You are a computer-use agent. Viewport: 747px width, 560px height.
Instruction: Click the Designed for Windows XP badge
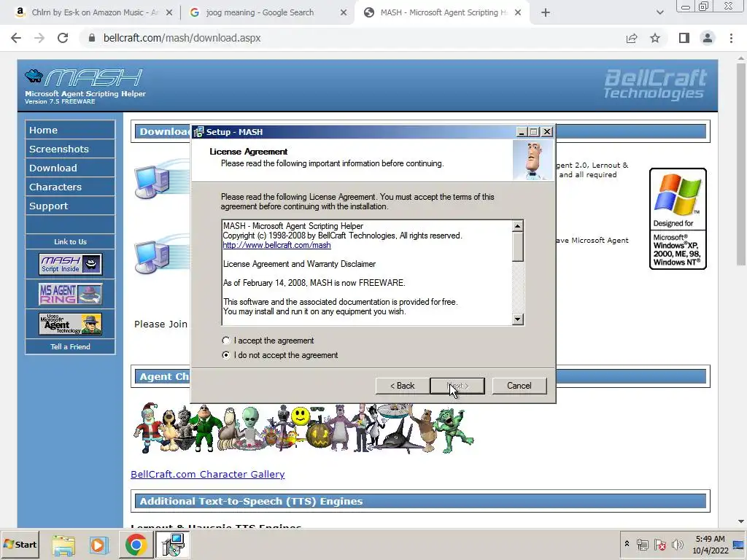pyautogui.click(x=678, y=219)
